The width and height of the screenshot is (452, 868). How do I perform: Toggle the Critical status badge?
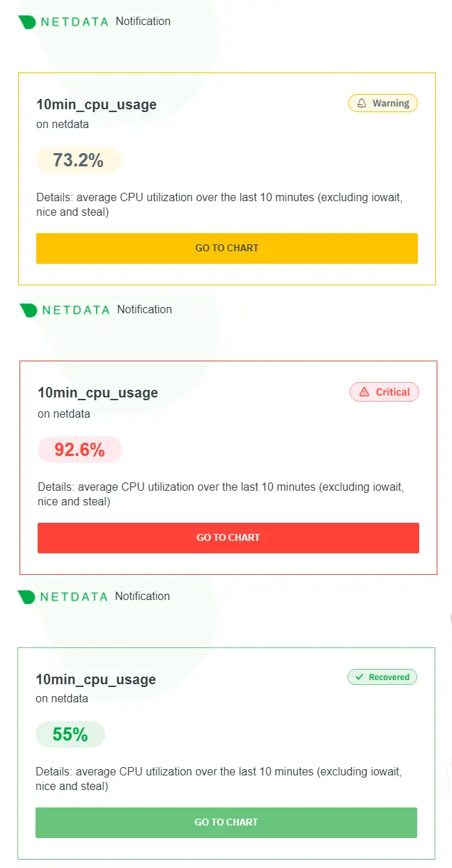coord(384,391)
